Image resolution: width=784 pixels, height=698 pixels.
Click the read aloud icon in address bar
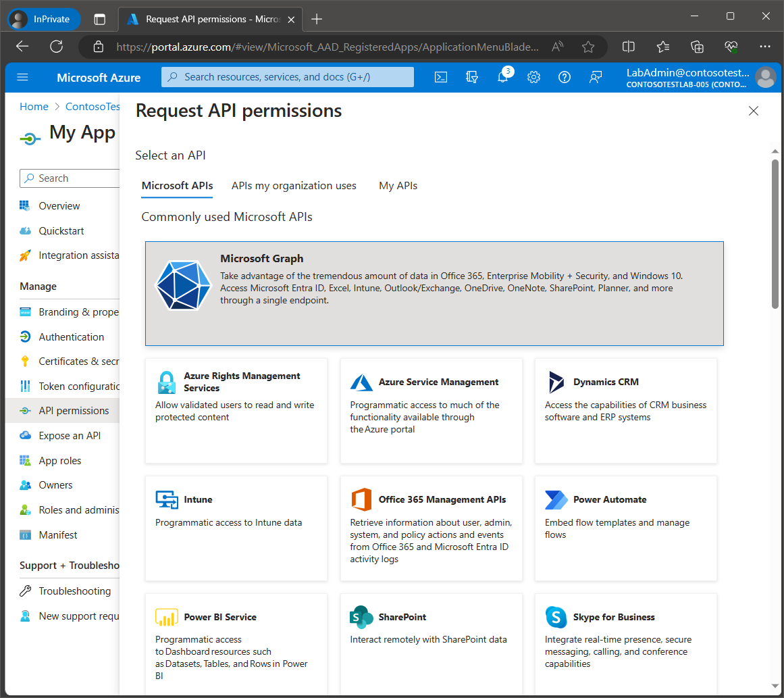point(558,47)
